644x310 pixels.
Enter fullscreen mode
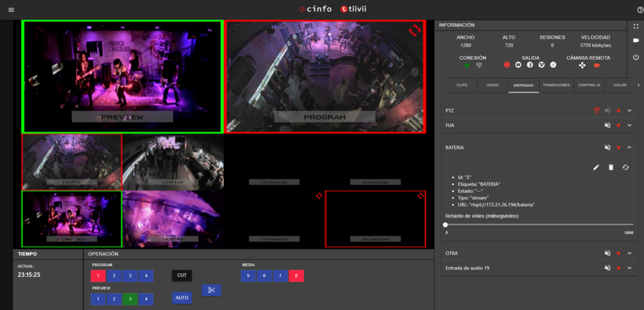[x=636, y=26]
